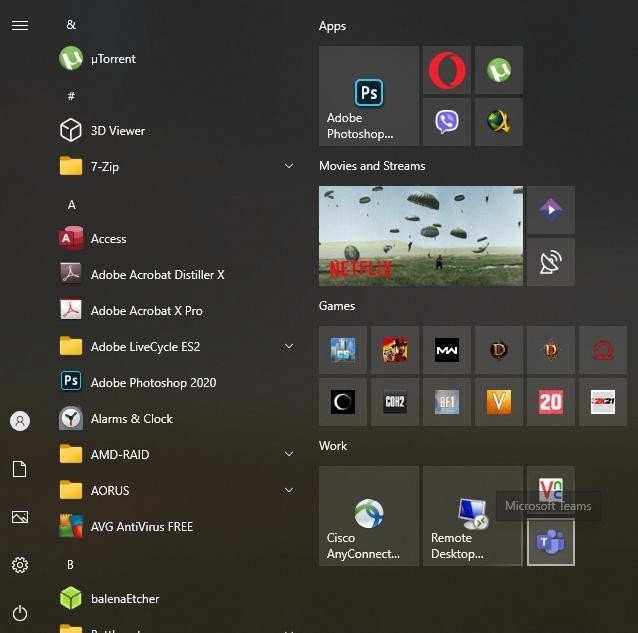Open the AMD-RAID folder entry
This screenshot has height=633, width=638.
point(179,454)
